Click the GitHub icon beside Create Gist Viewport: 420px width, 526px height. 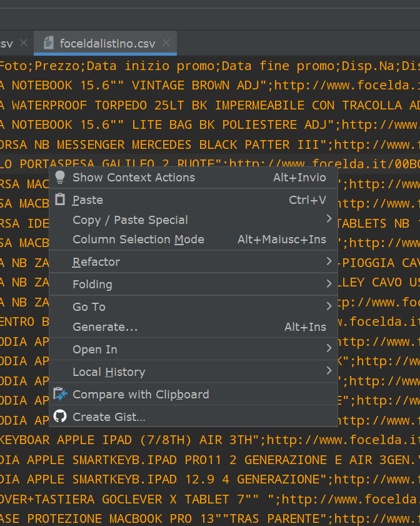click(60, 417)
